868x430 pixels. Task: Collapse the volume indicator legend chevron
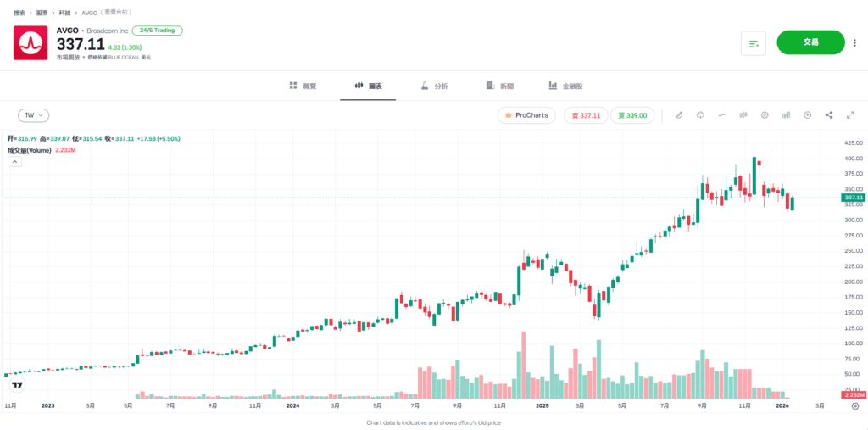[14, 161]
